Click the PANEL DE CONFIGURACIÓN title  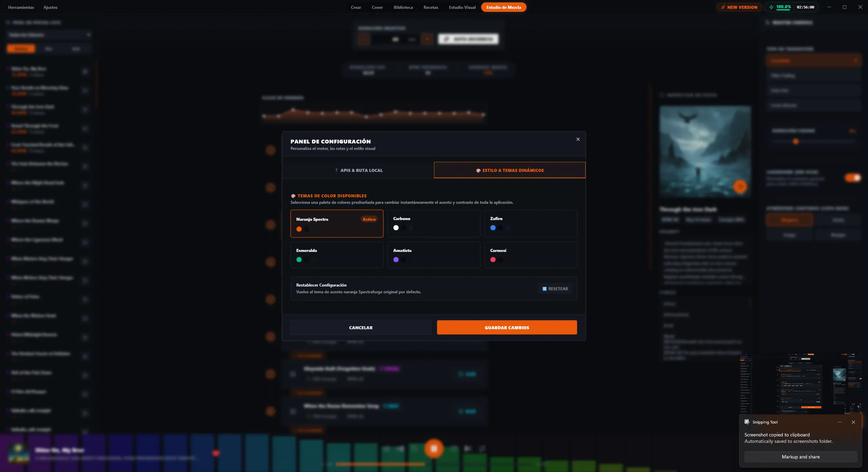[x=331, y=141]
